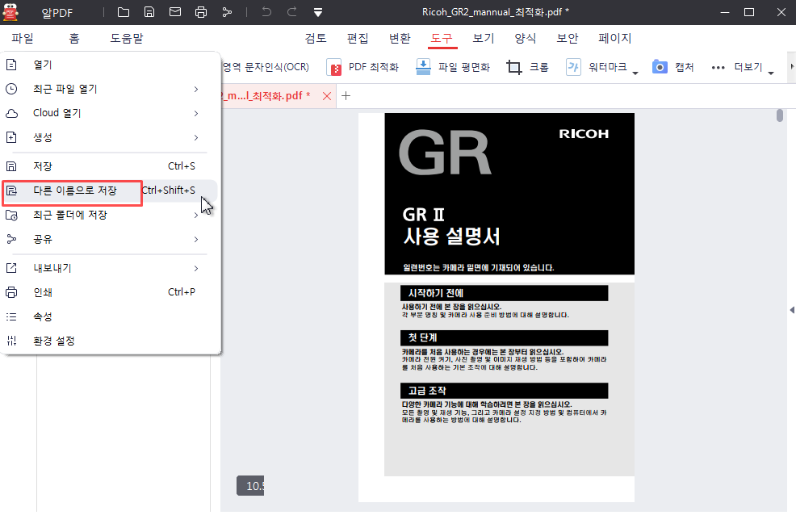The height and width of the screenshot is (532, 796).
Task: Click the undo arrow icon
Action: click(266, 12)
